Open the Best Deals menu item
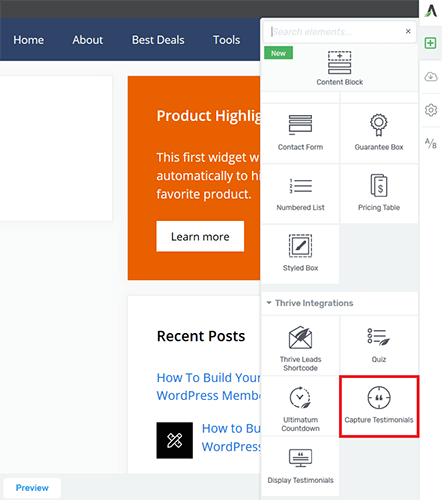The width and height of the screenshot is (442, 500). 158,40
